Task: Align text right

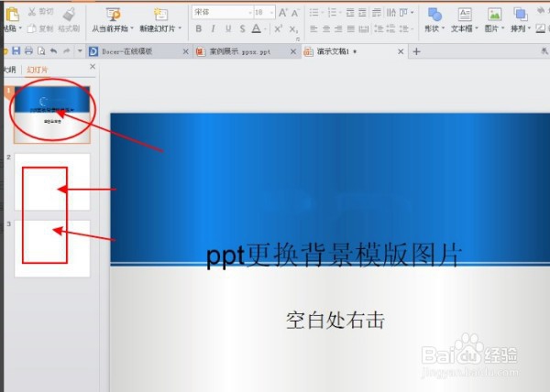Action: tap(338, 28)
